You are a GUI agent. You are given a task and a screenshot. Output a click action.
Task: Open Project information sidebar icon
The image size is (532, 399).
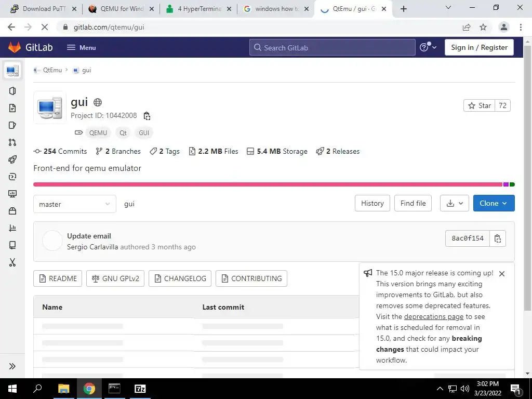pos(12,91)
